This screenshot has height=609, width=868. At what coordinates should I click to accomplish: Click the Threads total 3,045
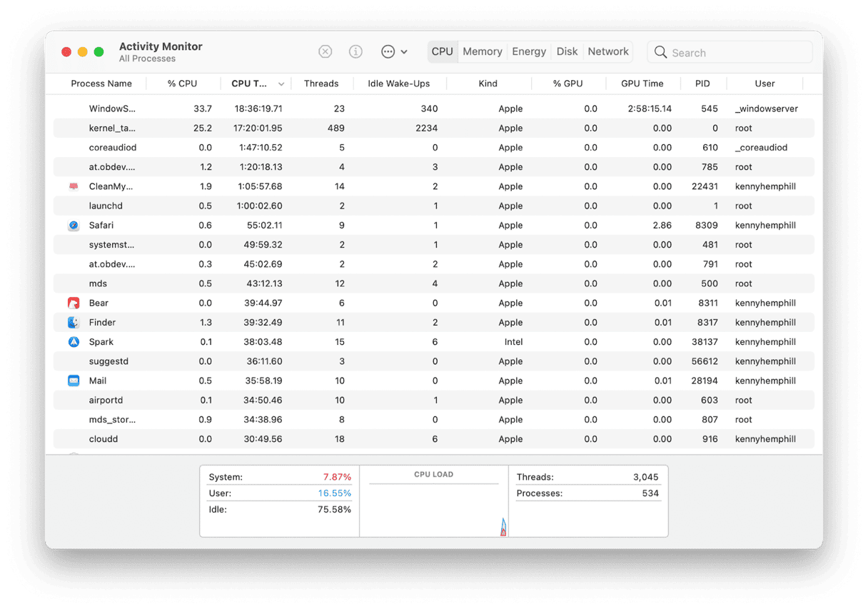645,477
